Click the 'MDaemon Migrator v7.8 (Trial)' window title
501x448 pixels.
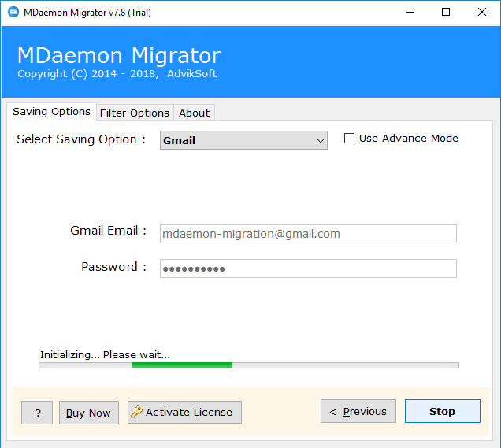(87, 13)
